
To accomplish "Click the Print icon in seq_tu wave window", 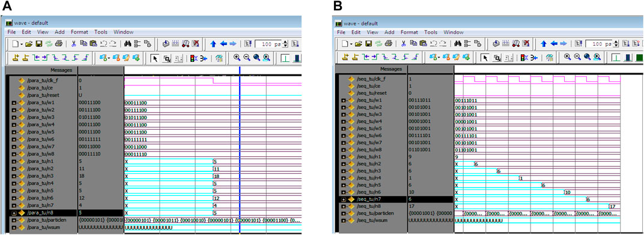I will [388, 43].
